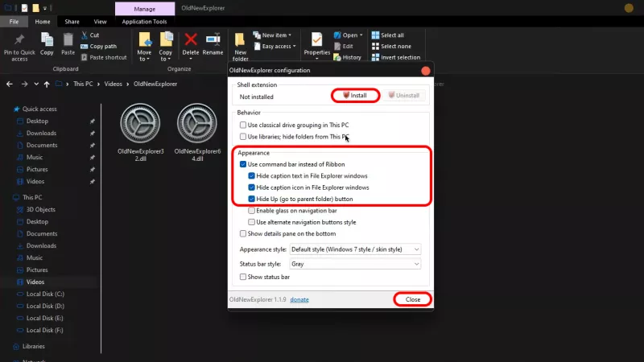Select Local Disk (E:) in the sidebar
Screen dimensions: 644x362
pos(45,318)
